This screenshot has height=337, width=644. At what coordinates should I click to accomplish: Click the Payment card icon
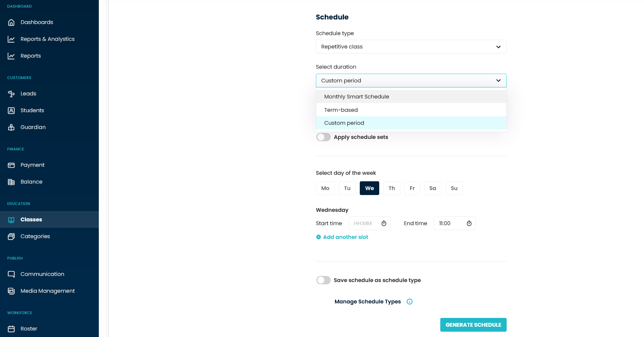coord(11,165)
